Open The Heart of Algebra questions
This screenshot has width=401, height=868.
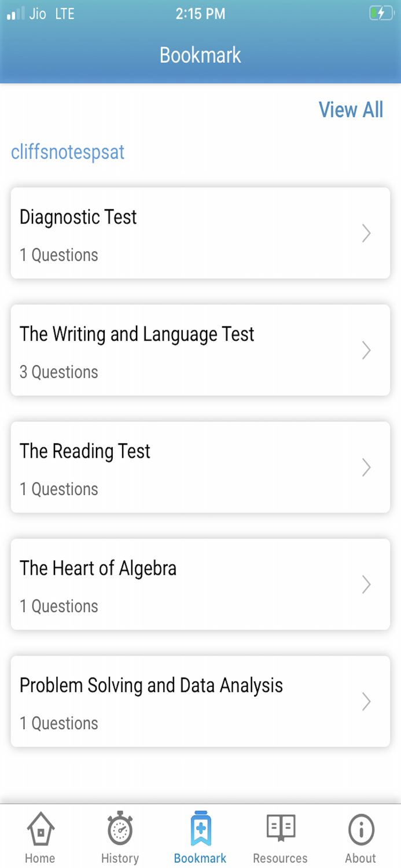pos(366,584)
